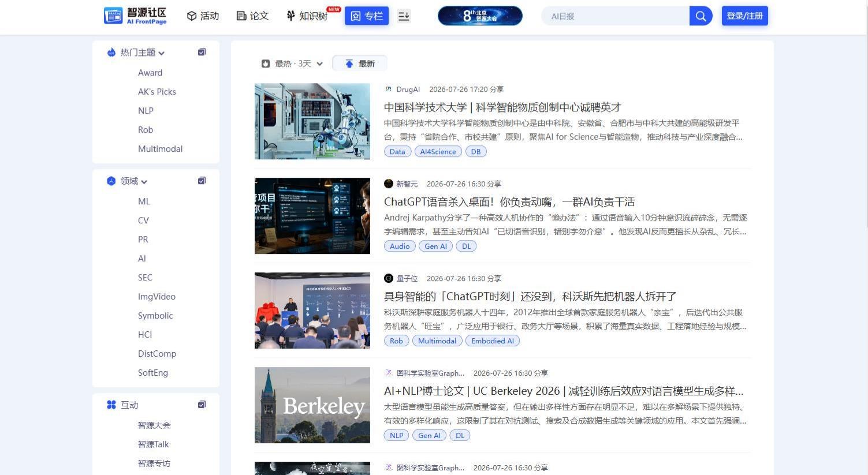The image size is (868, 475).
Task: Choose the CV field
Action: click(x=143, y=220)
